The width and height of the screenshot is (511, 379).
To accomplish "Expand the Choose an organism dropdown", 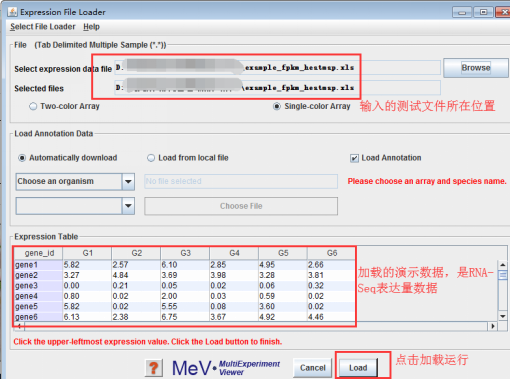I will pyautogui.click(x=128, y=182).
